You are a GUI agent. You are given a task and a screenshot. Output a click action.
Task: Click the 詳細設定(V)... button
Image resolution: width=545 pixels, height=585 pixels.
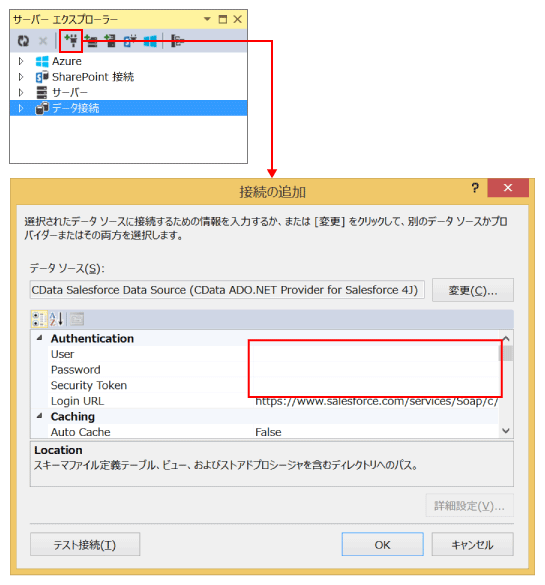tap(470, 506)
